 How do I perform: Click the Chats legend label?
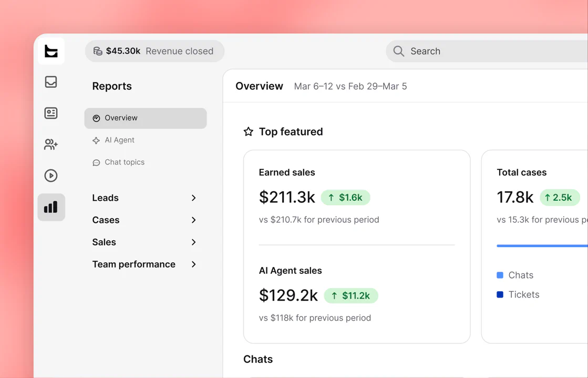[x=521, y=275]
